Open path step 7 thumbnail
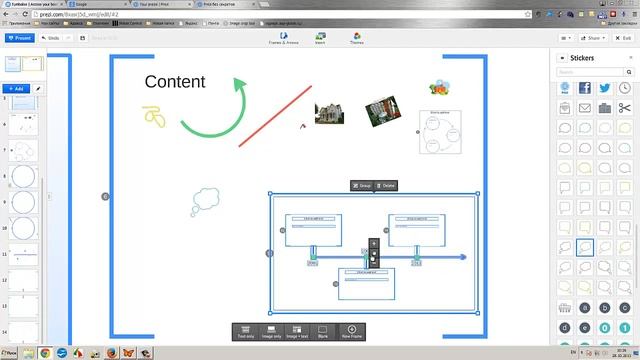Viewport: 640px width, 360px height. pyautogui.click(x=23, y=150)
